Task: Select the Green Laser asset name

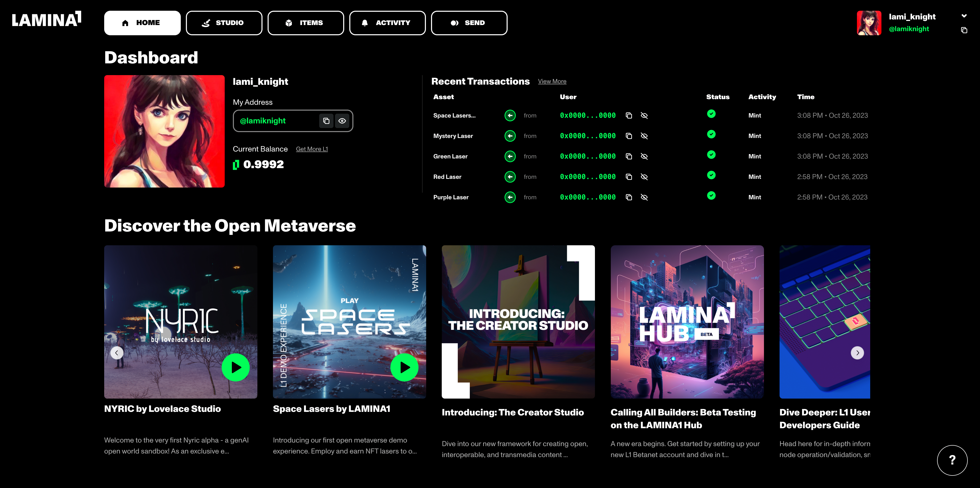Action: point(450,156)
